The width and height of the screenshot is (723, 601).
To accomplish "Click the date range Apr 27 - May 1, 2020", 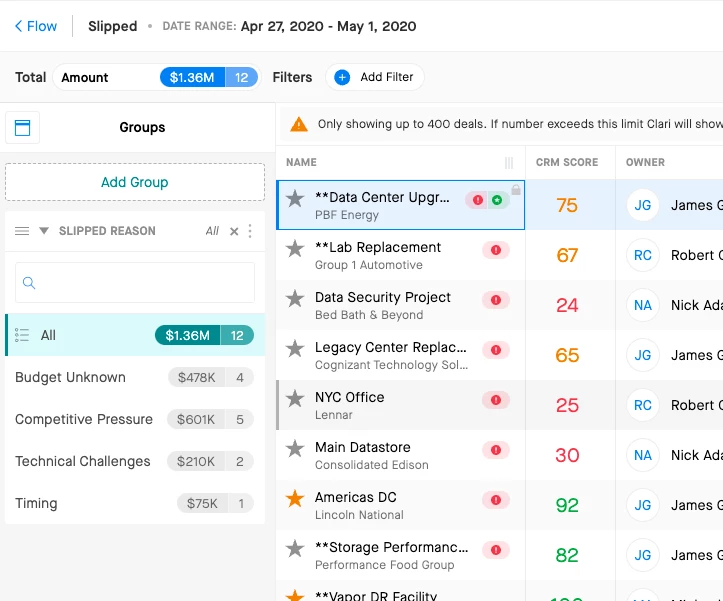I will pyautogui.click(x=328, y=26).
